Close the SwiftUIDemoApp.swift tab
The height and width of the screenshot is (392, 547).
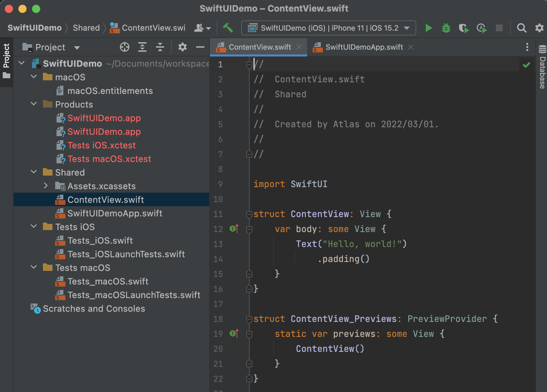tap(411, 47)
